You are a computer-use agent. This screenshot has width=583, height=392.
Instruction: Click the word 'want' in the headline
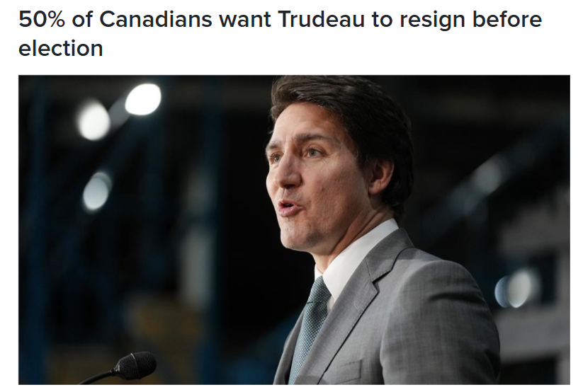(x=245, y=20)
